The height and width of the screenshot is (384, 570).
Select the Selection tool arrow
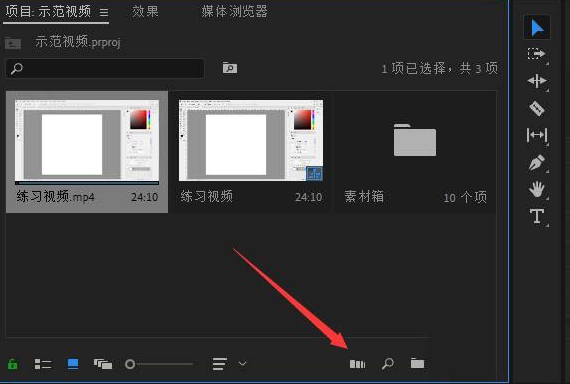click(537, 28)
